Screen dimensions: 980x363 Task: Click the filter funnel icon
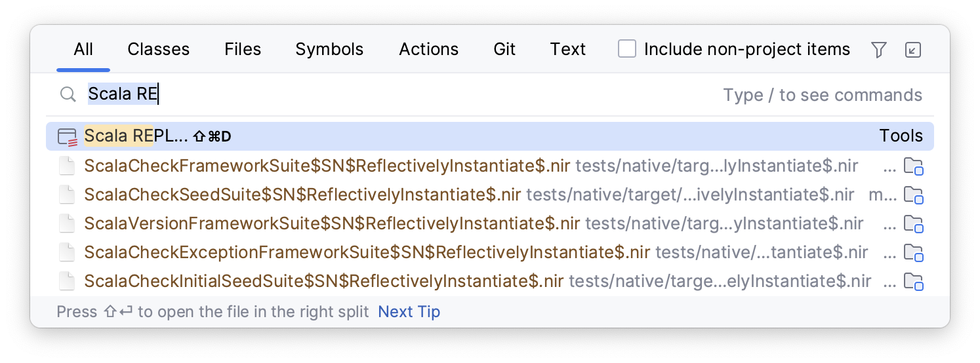[x=878, y=50]
